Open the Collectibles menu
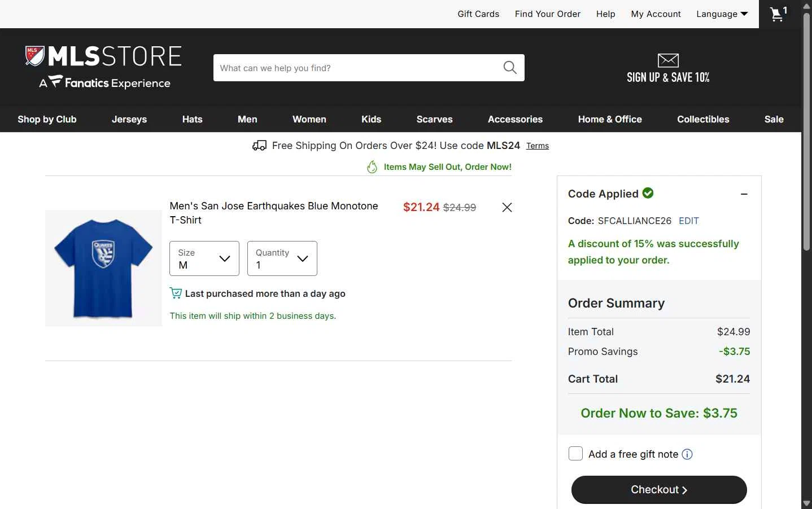 tap(704, 119)
